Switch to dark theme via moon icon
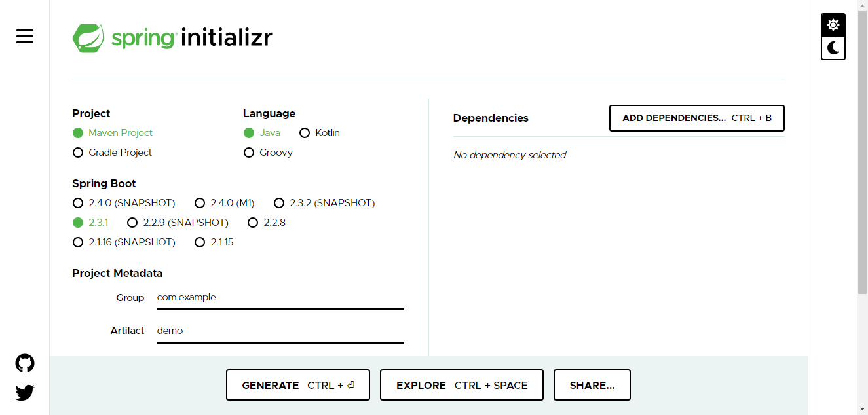Viewport: 868px width, 415px height. tap(833, 48)
